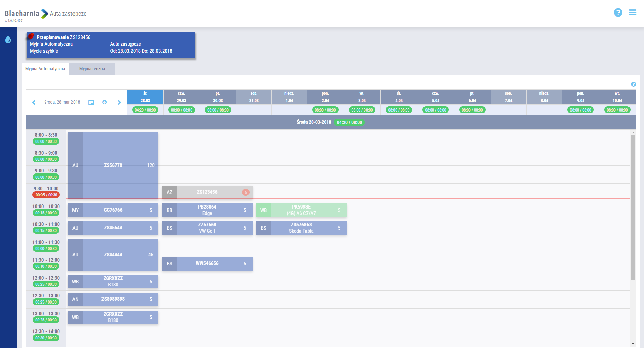Open the ZS56778 booking block

(113, 165)
